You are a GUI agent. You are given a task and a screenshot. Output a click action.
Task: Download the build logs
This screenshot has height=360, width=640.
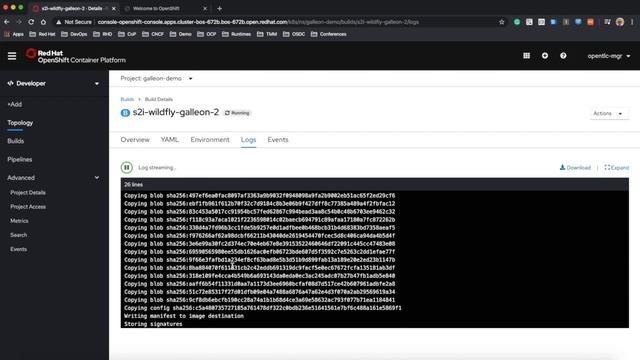point(575,168)
